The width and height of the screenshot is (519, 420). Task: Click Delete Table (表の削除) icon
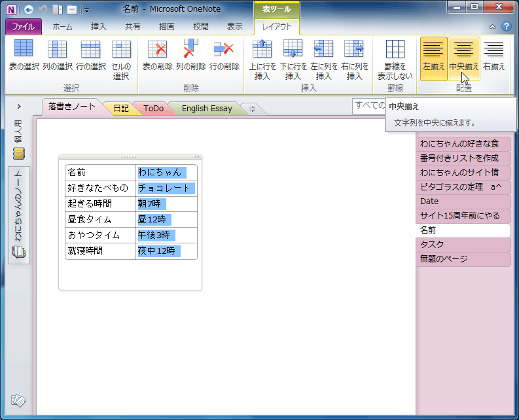(158, 55)
